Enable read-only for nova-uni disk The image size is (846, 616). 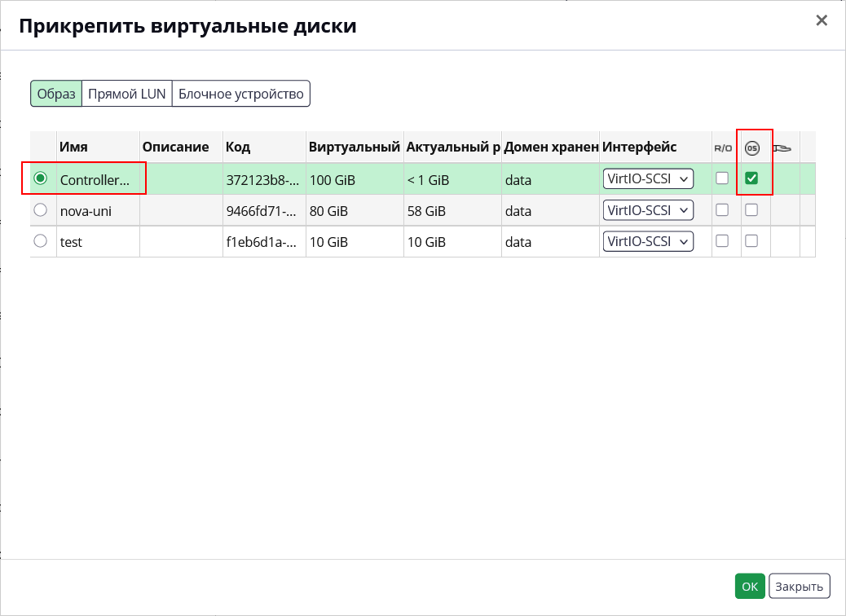coord(722,210)
